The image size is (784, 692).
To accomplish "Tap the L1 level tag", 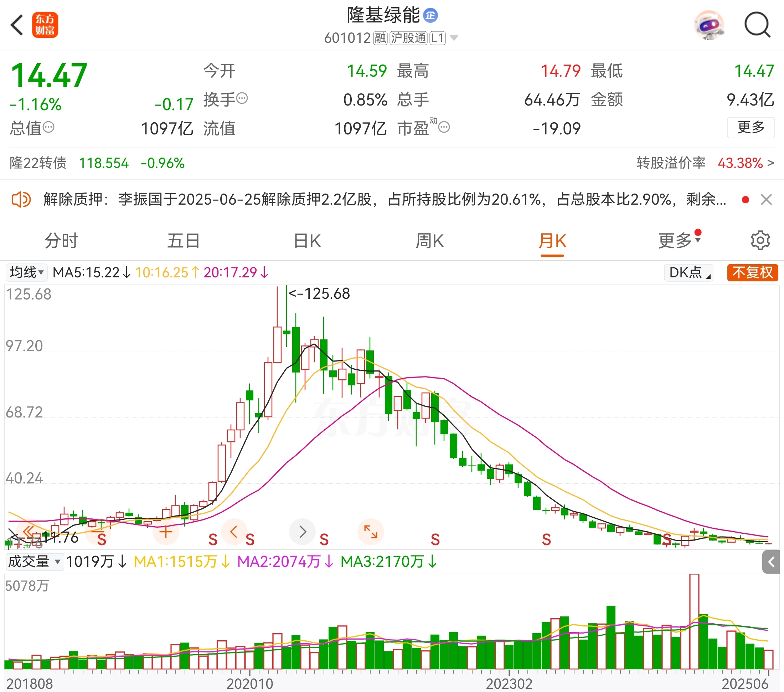I will [x=437, y=38].
